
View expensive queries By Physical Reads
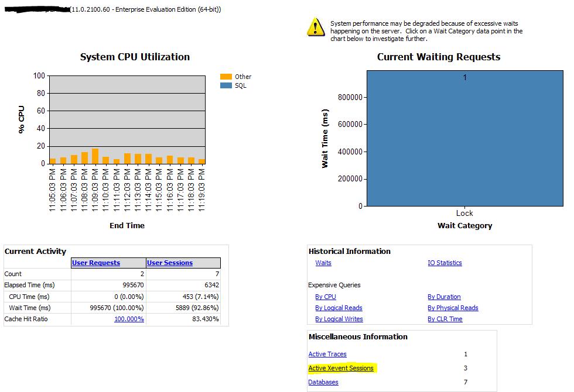(x=453, y=308)
